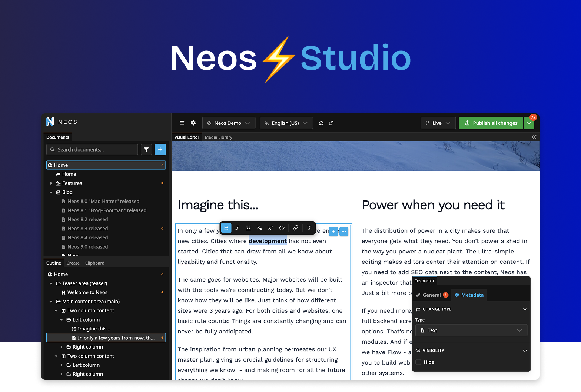Select Blog item in document tree

pyautogui.click(x=67, y=192)
